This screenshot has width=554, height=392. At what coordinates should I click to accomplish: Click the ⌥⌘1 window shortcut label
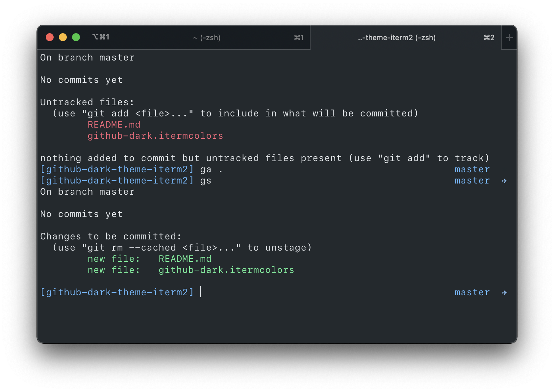[101, 37]
